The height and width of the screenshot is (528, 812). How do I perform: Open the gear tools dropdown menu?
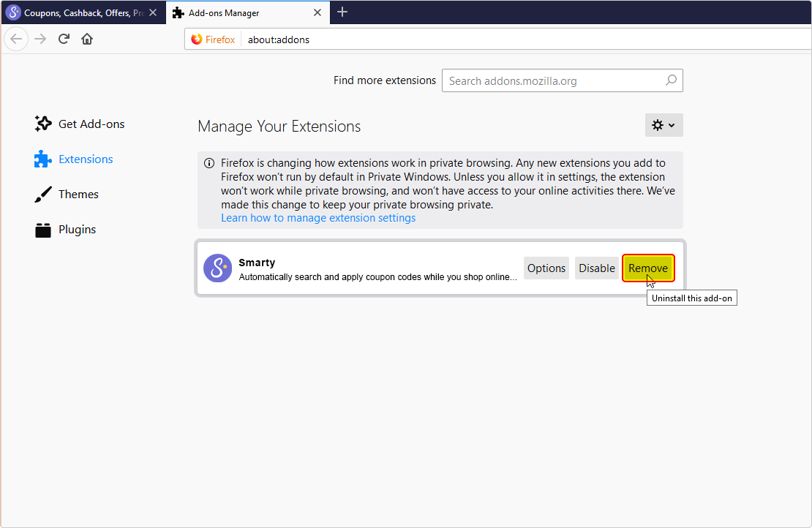663,125
